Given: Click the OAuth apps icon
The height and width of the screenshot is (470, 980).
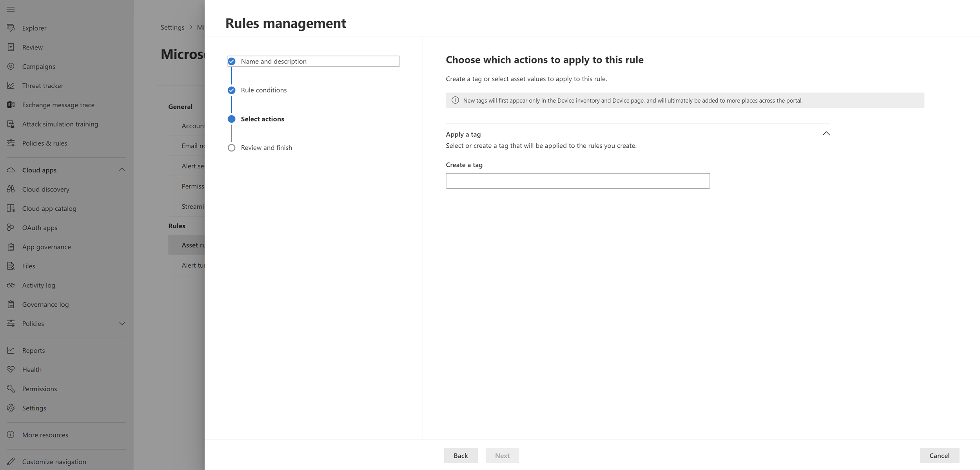Looking at the screenshot, I should tap(11, 228).
